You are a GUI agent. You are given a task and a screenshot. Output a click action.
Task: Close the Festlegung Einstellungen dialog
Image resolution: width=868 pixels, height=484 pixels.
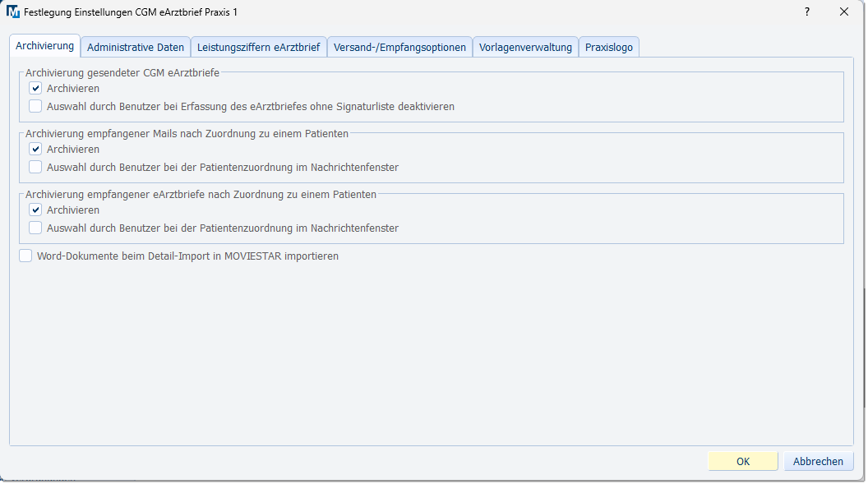point(843,12)
